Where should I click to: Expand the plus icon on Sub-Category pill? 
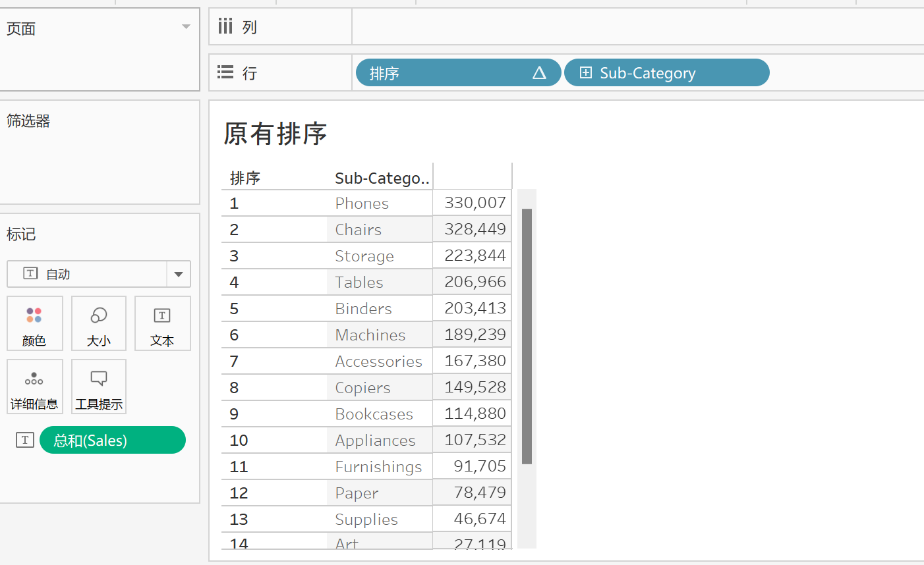pos(586,72)
